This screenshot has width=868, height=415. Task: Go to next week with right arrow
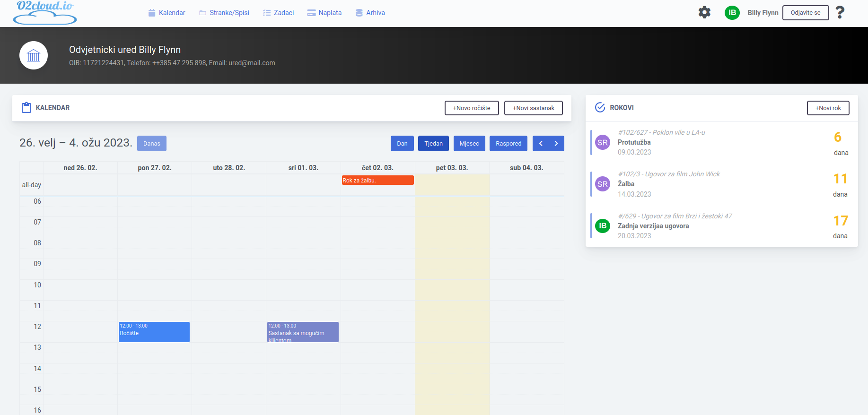tap(556, 144)
